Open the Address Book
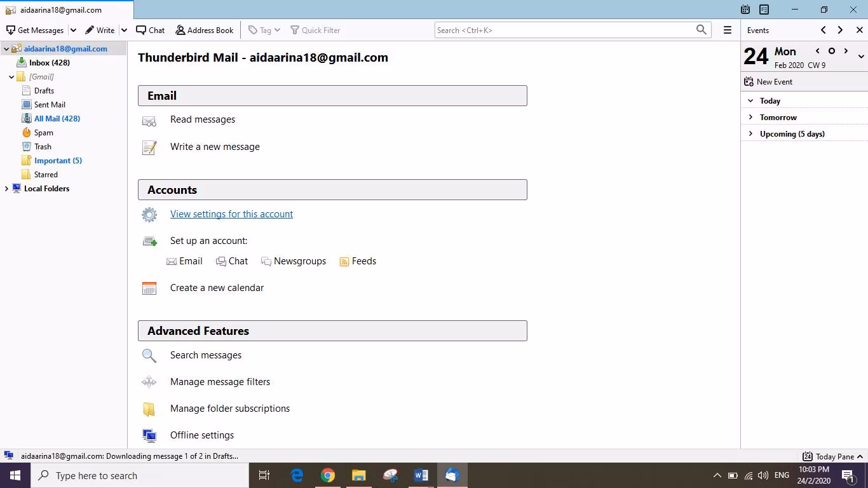Screen dimensions: 868x488 [x=205, y=30]
